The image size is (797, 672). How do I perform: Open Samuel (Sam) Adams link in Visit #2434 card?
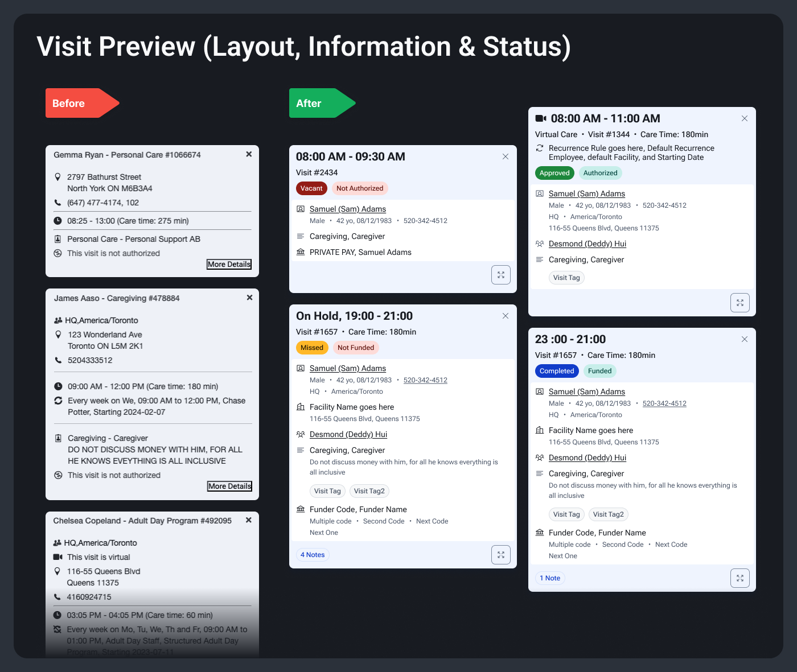click(x=347, y=209)
